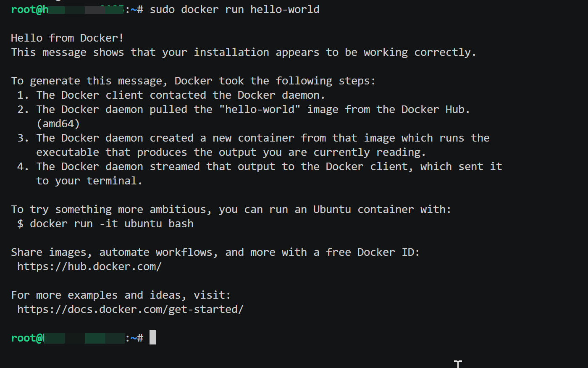
Task: Click the '(amd64)' text
Action: click(58, 124)
